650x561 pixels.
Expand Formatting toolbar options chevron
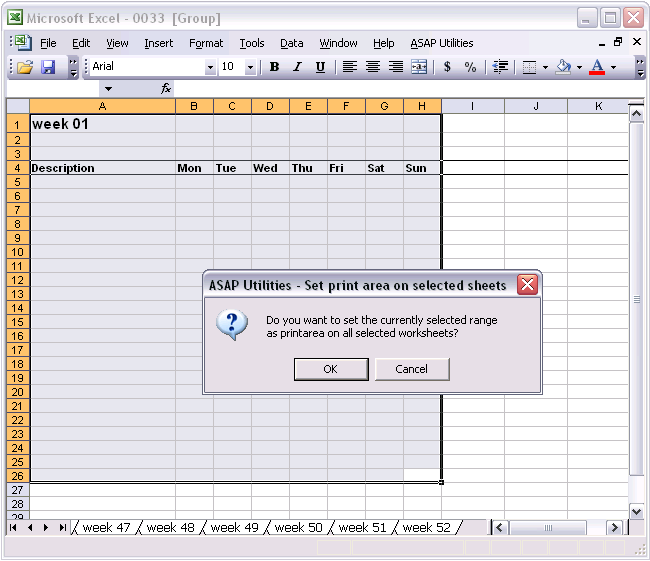640,68
